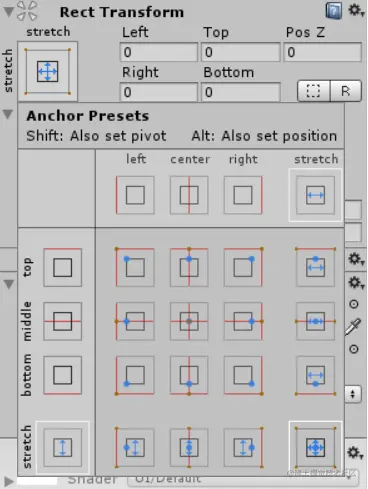This screenshot has width=368, height=489.
Task: Pick the stretch-stretch full anchor preset
Action: point(315,447)
